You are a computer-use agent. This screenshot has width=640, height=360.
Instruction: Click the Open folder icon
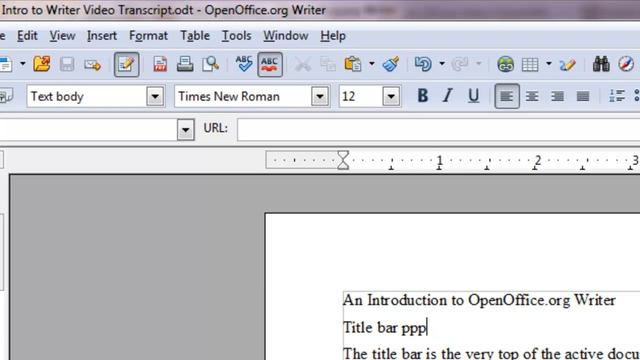(x=42, y=64)
